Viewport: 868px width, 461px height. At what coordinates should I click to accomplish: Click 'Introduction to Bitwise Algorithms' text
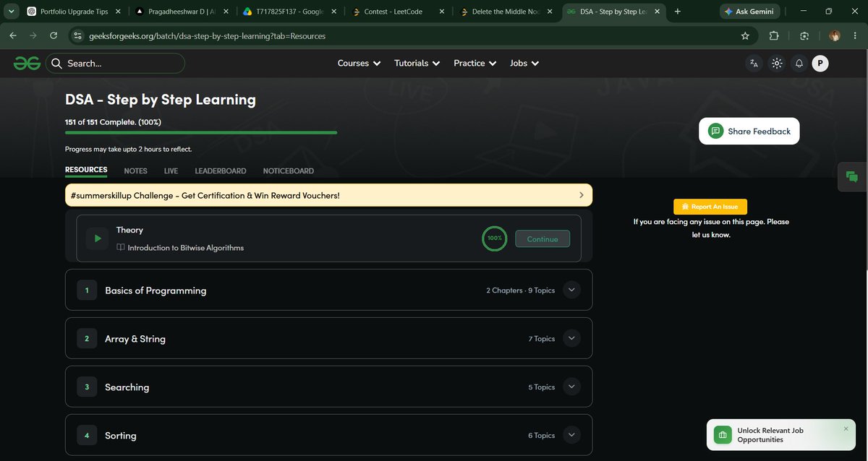(186, 248)
